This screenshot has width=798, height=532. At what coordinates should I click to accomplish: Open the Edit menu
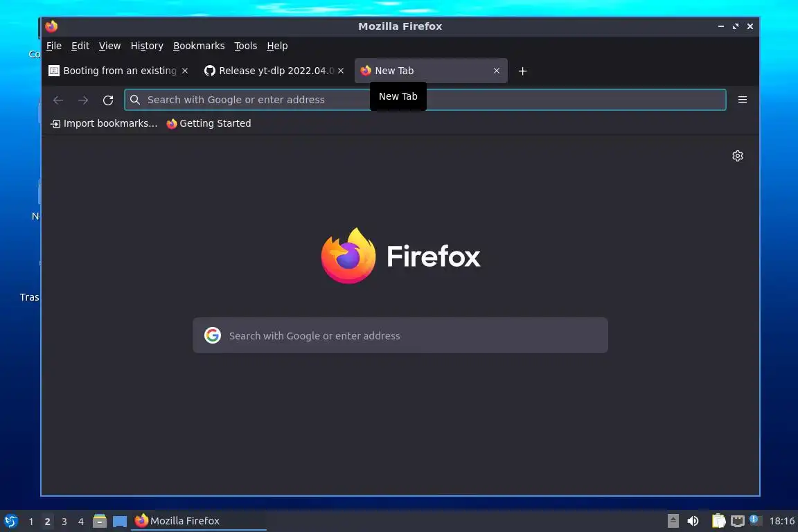tap(80, 46)
